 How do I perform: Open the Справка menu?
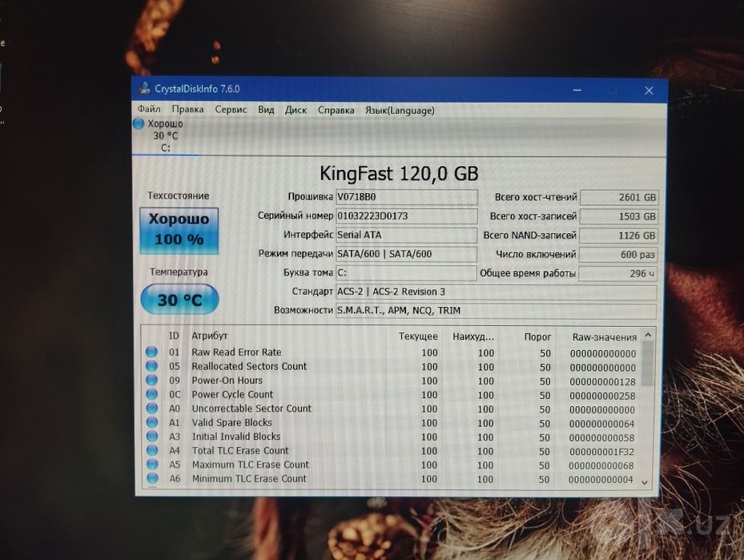pos(336,111)
